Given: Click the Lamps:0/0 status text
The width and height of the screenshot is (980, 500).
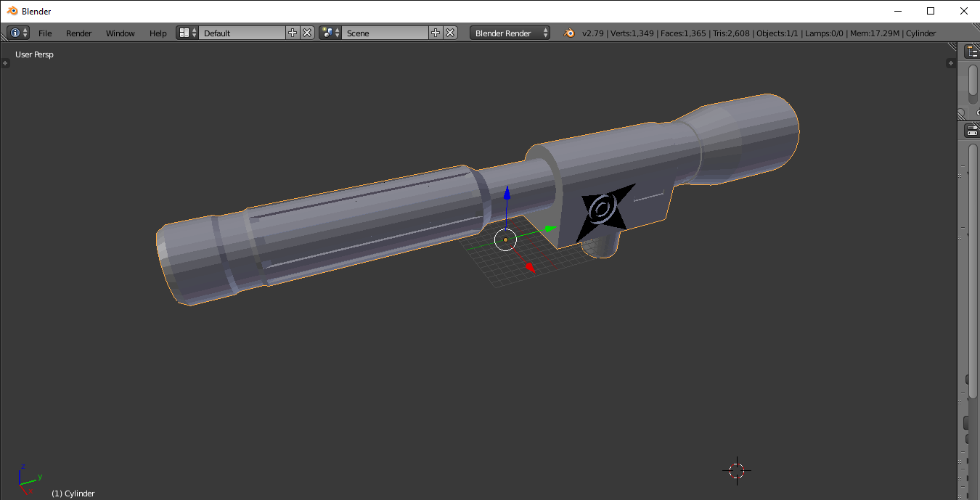Looking at the screenshot, I should tap(825, 33).
